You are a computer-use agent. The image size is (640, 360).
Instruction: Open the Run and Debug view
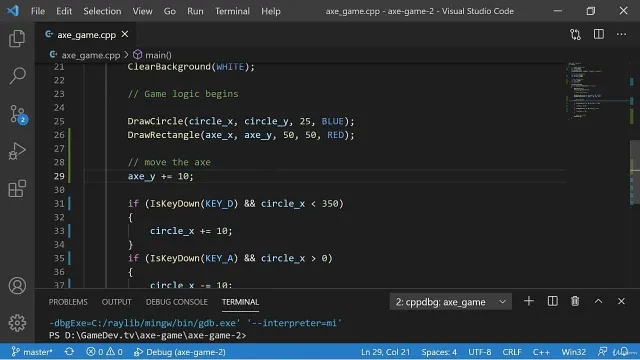(x=17, y=151)
